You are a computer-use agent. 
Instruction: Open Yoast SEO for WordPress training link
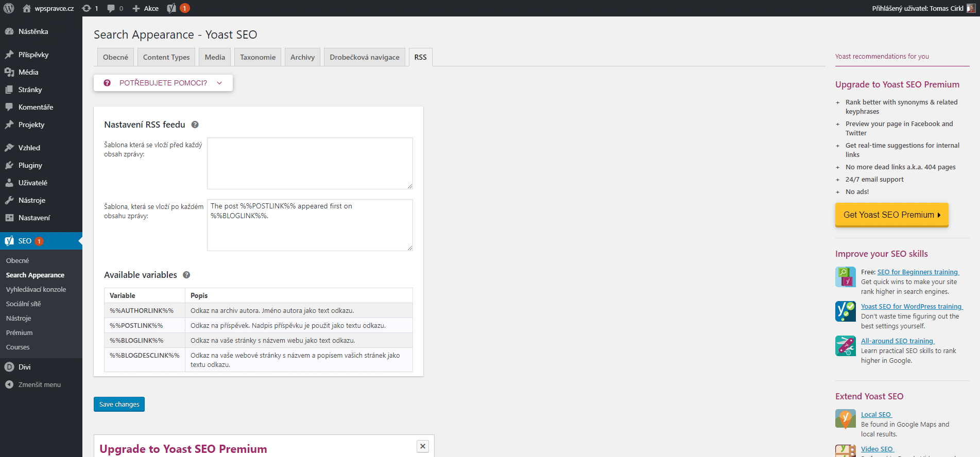(912, 307)
